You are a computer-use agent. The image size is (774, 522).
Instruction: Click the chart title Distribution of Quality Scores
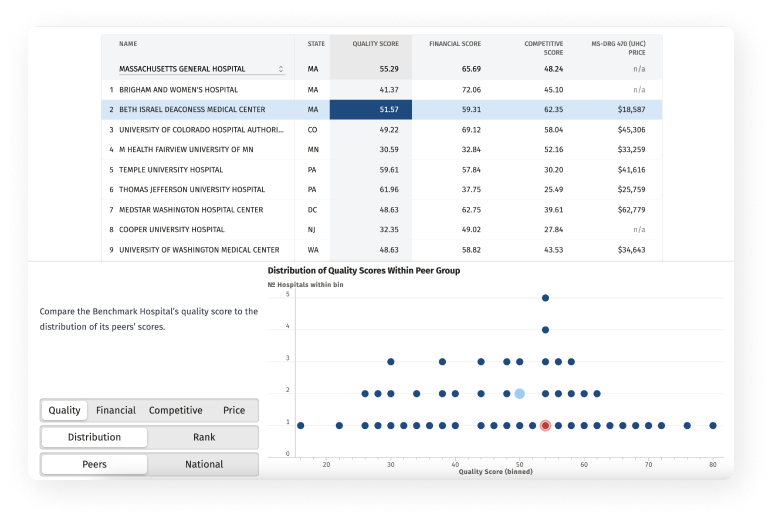[x=364, y=271]
